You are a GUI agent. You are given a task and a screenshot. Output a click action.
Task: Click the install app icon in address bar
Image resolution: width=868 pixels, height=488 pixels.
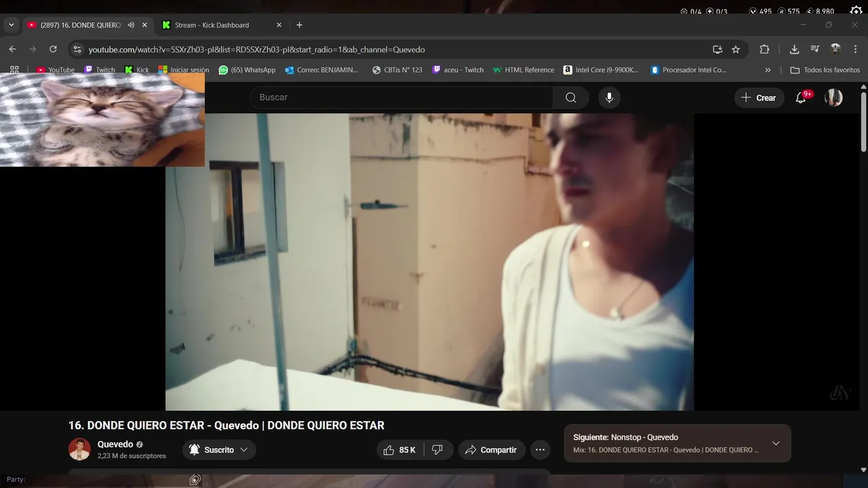(x=717, y=49)
